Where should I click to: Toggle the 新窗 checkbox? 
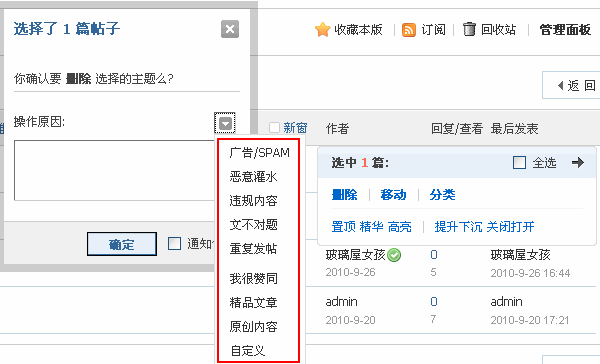[x=274, y=127]
